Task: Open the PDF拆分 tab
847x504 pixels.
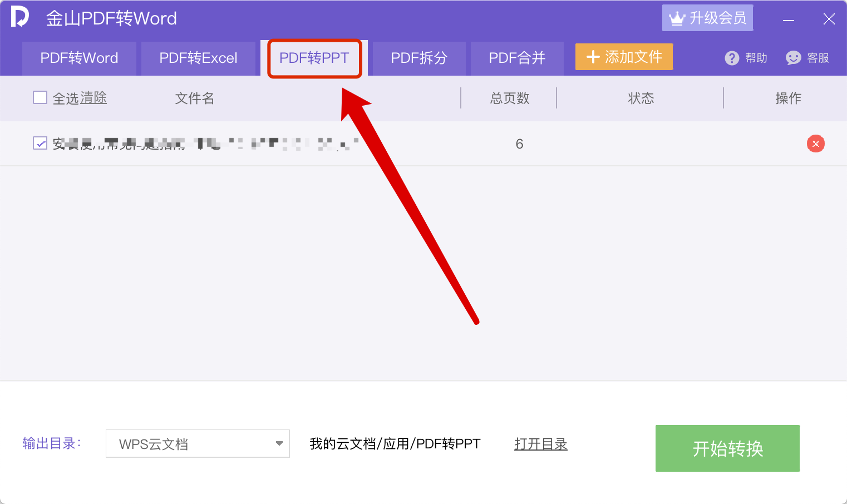Action: point(418,58)
